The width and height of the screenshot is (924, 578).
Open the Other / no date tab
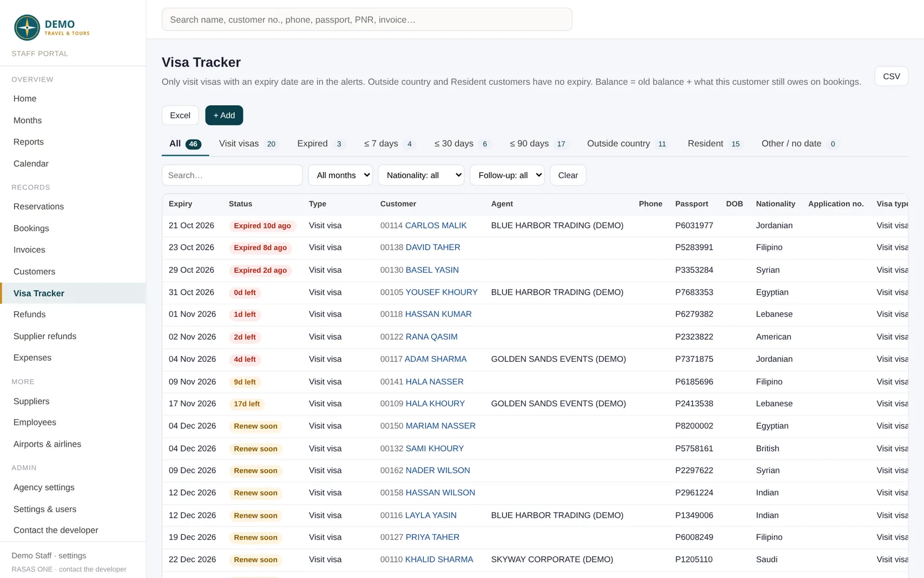coord(800,144)
